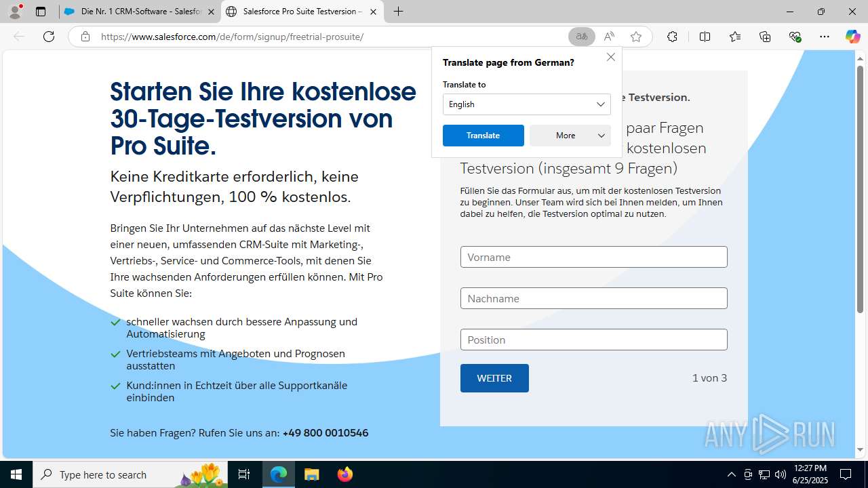Toggle the split screen icon

tap(705, 37)
